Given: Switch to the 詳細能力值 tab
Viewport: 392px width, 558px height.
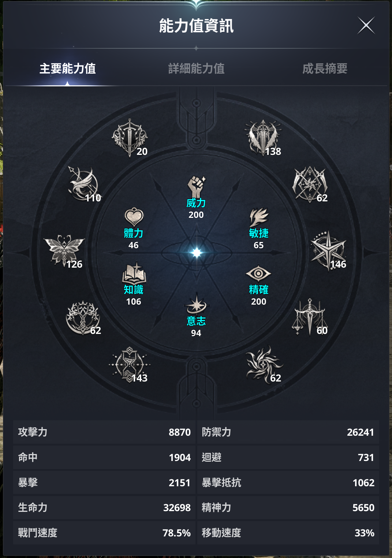Looking at the screenshot, I should pos(196,68).
